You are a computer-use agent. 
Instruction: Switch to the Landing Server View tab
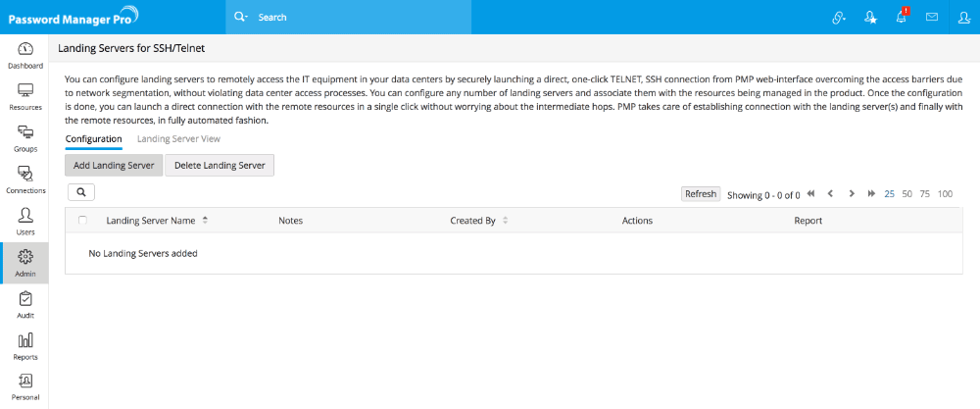tap(178, 139)
